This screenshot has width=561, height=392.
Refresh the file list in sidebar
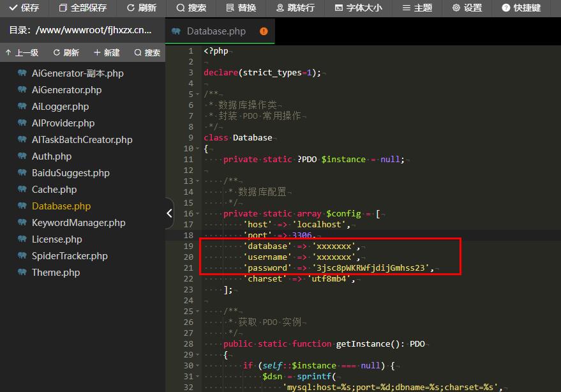(x=66, y=53)
